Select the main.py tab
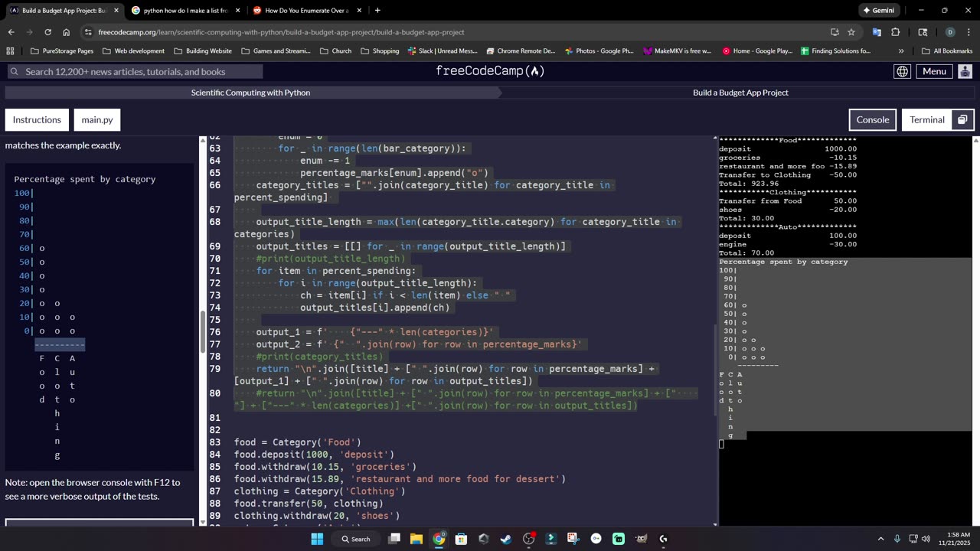This screenshot has width=980, height=551. click(97, 119)
